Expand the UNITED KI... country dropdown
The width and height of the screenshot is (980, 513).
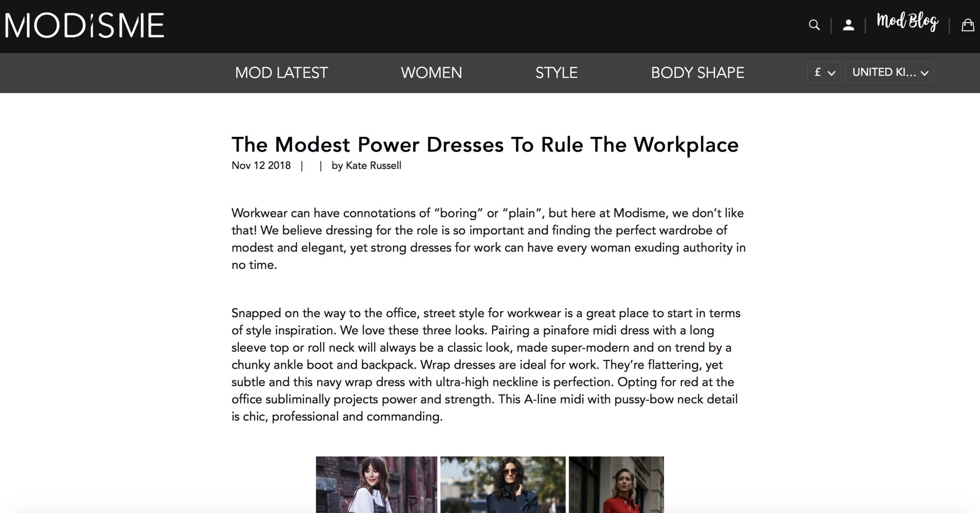(x=889, y=72)
